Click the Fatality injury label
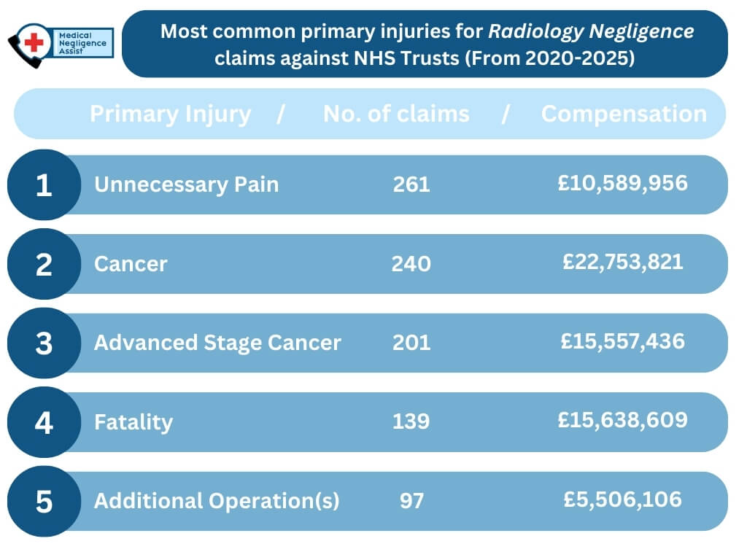This screenshot has height=560, width=747. coord(133,422)
